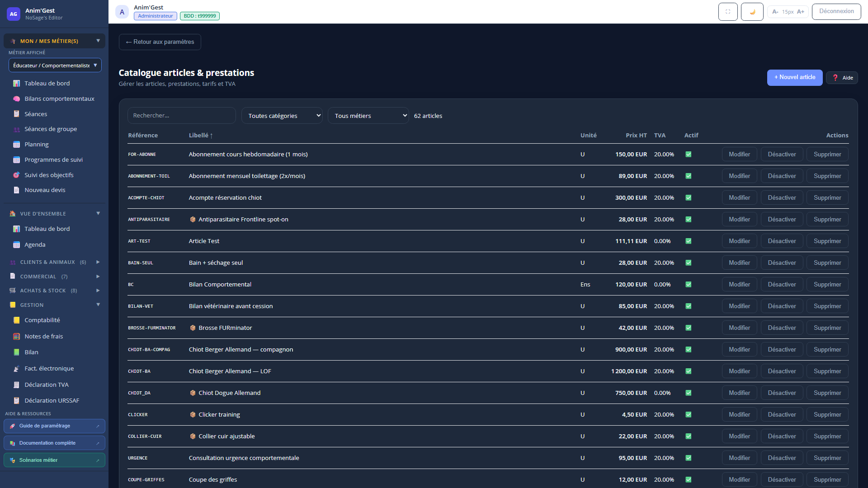The height and width of the screenshot is (488, 868).
Task: Open the Tous métiers dropdown
Action: click(x=368, y=116)
